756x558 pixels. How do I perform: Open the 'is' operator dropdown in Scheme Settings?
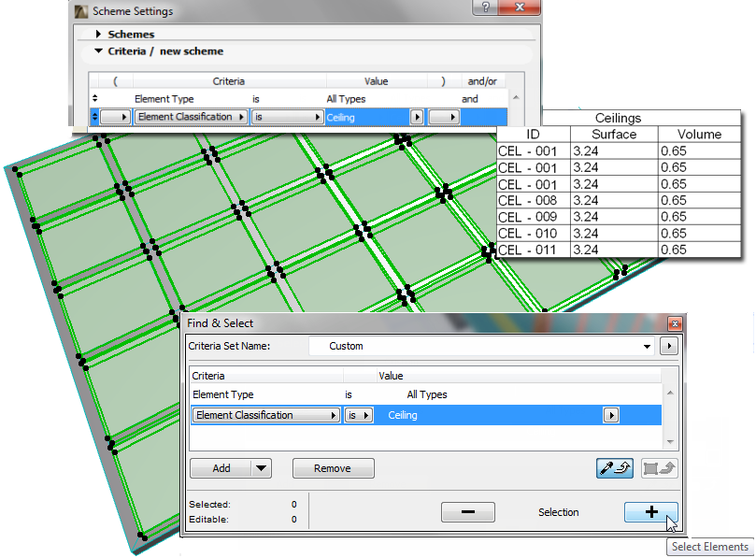coord(287,117)
